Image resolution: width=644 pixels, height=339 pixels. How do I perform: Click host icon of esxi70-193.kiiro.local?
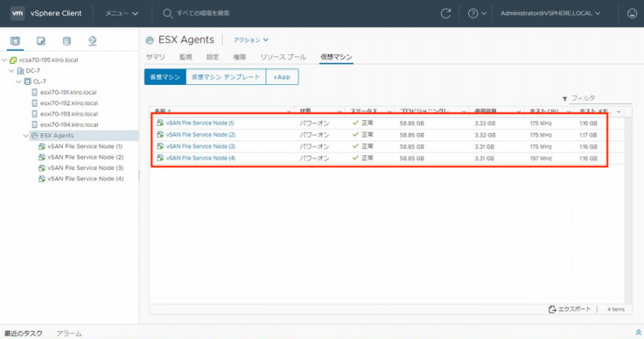point(34,114)
